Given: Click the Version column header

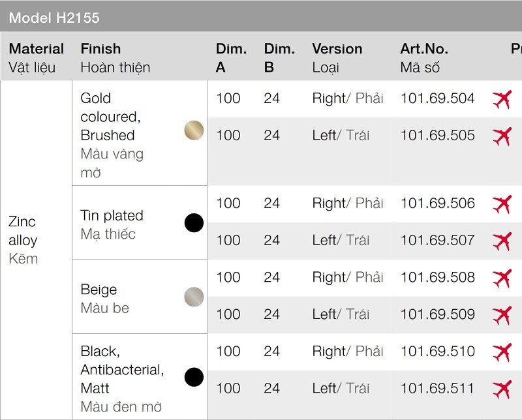Looking at the screenshot, I should coord(337,49).
